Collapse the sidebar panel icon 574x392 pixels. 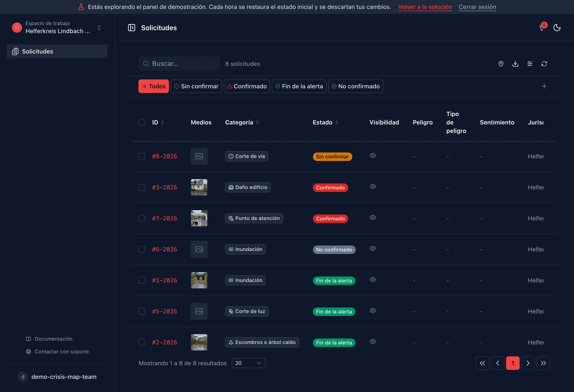[x=131, y=28]
